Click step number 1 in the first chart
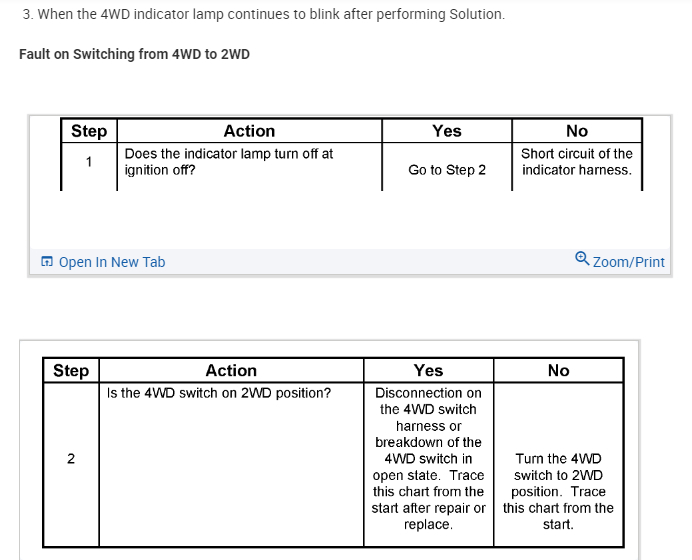692x560 pixels. tap(89, 162)
